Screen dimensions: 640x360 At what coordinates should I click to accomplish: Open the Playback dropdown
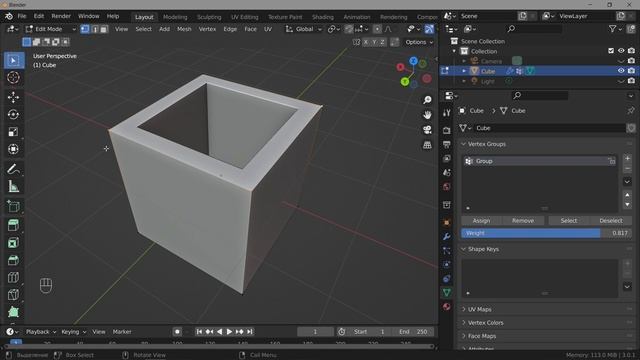point(41,332)
